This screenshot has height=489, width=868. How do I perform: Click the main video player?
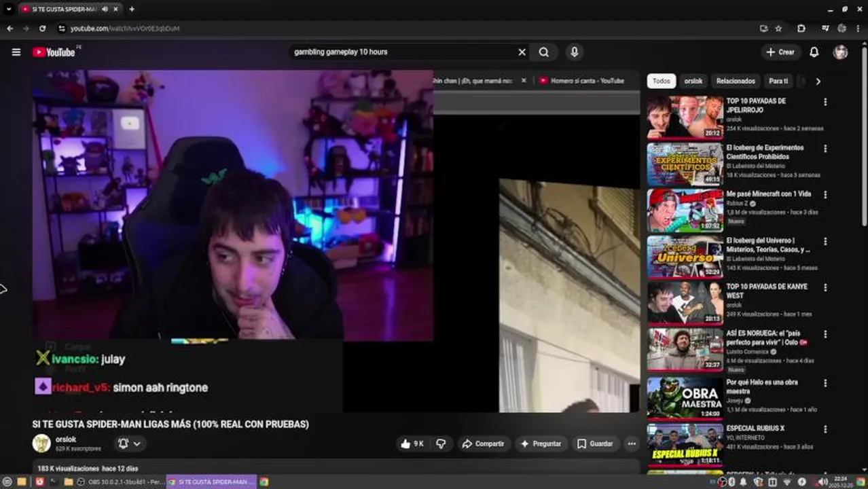pyautogui.click(x=336, y=241)
